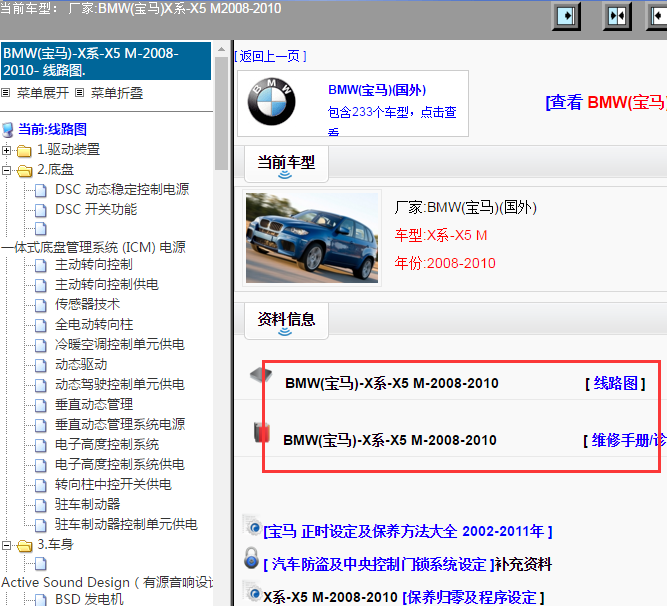Screen dimensions: 667x606
Task: Click the folder icon of 1.驱动装置
Action: 24,150
